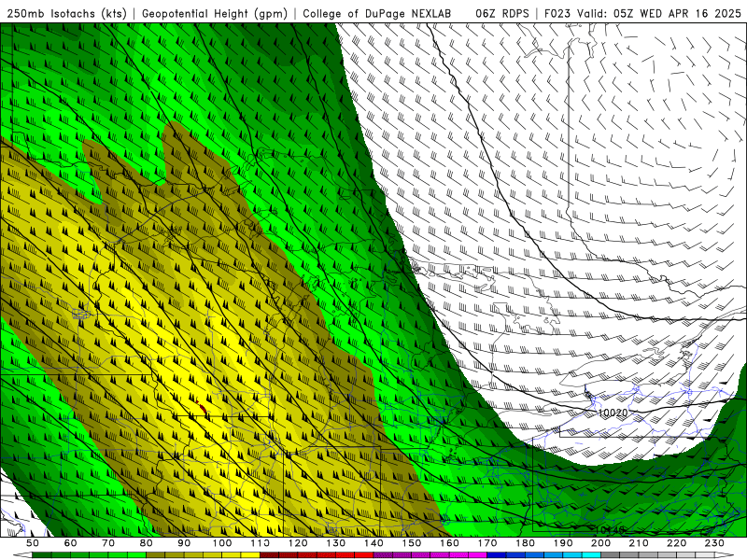This screenshot has width=747, height=560.
Task: Click the 70 value on the color scale
Action: coord(108,543)
